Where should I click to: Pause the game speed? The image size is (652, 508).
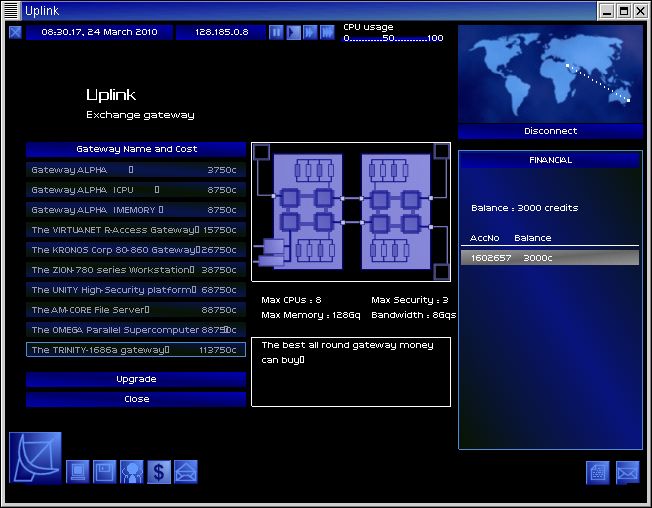(x=276, y=32)
